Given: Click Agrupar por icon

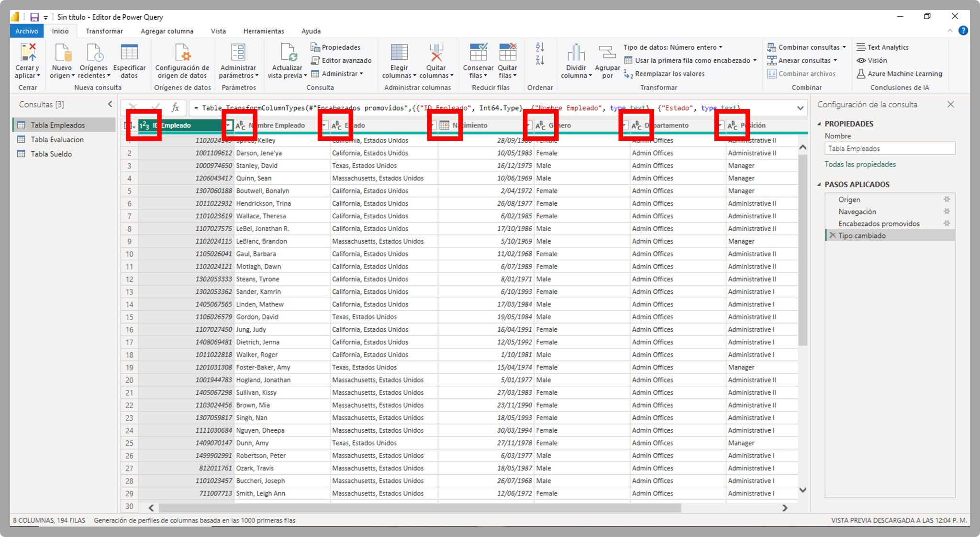Looking at the screenshot, I should coord(607,53).
